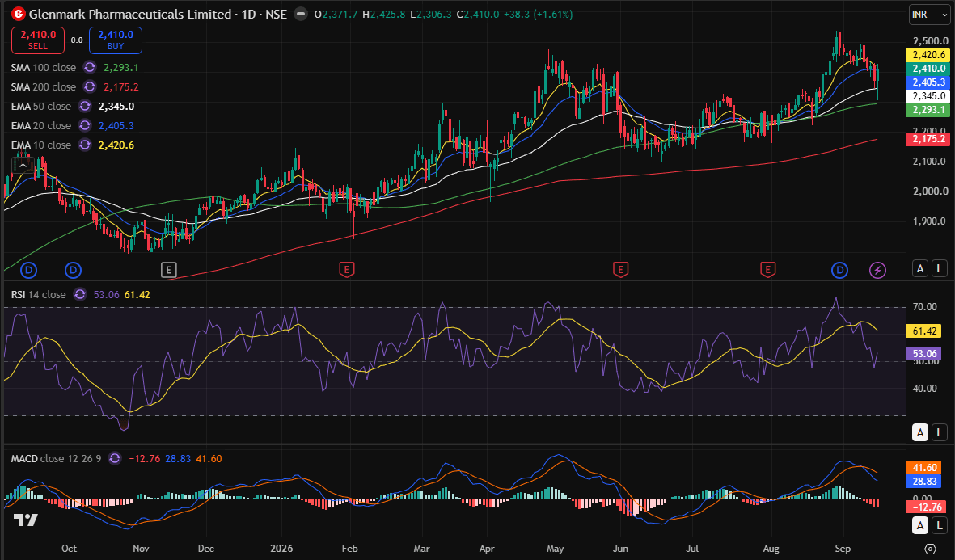
Task: Click the green 2,410.0 current price label
Action: coord(928,69)
